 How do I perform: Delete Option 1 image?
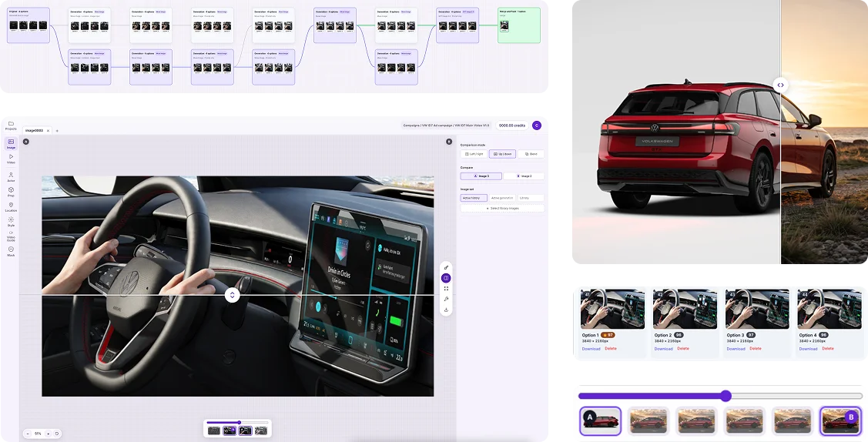click(x=611, y=349)
